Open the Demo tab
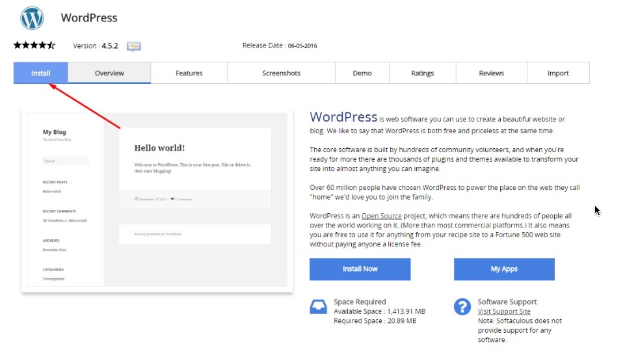Screen dimensions: 625x364 (x=362, y=73)
